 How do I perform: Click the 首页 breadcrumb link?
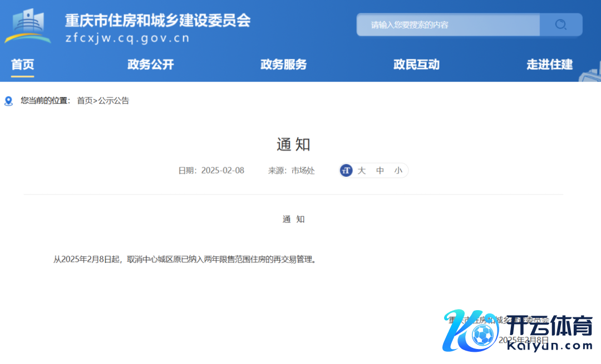point(85,101)
